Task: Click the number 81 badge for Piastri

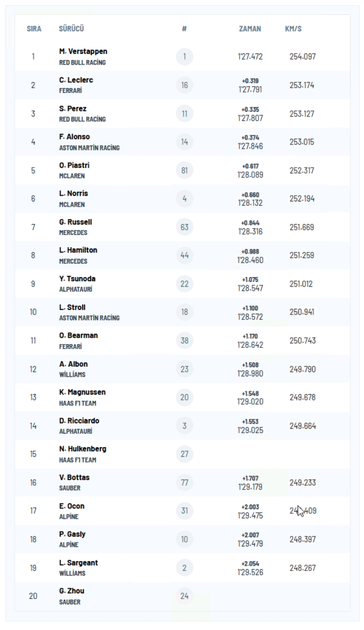Action: [184, 170]
